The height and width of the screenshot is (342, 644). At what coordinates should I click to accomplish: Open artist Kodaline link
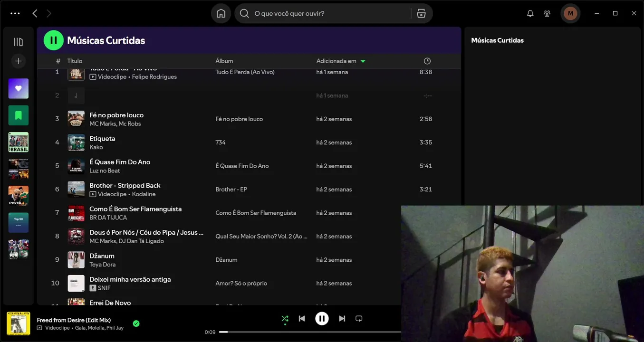pyautogui.click(x=144, y=194)
